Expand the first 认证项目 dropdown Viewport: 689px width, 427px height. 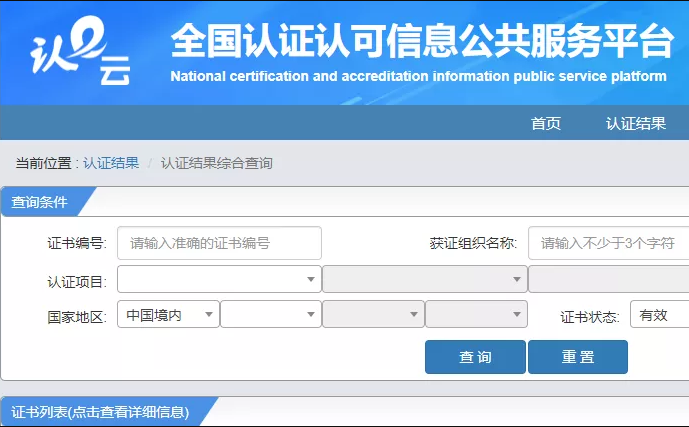coord(219,279)
